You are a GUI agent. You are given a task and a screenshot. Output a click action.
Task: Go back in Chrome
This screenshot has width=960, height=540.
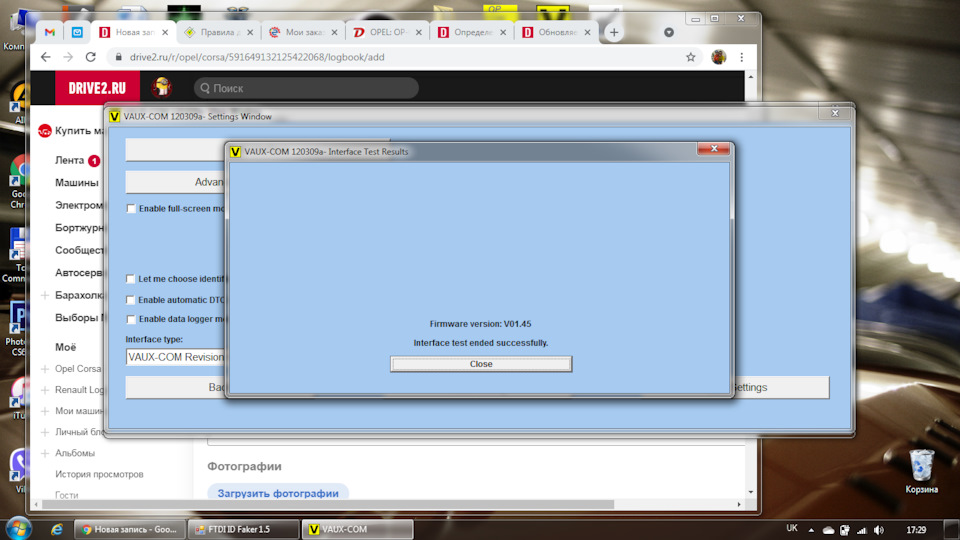46,57
